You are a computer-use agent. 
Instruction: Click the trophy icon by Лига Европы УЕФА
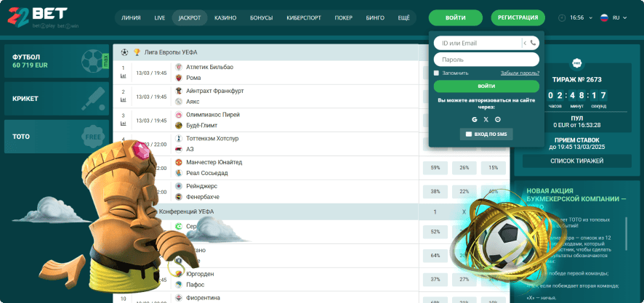pyautogui.click(x=137, y=52)
